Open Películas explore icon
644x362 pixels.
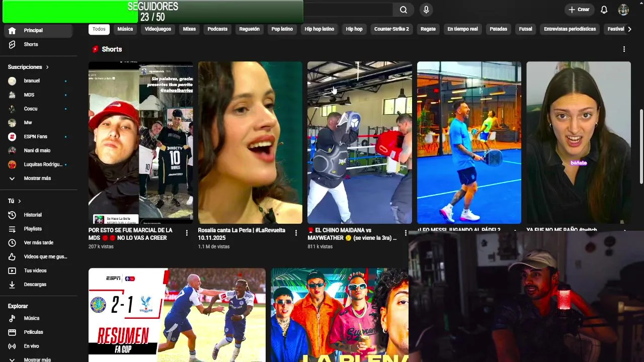click(12, 332)
